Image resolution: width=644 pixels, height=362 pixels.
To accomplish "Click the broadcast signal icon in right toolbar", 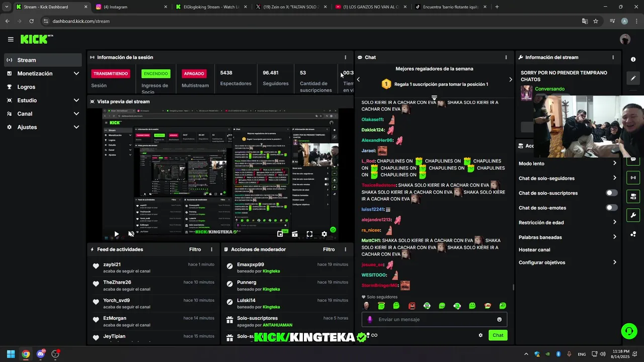I will click(633, 177).
